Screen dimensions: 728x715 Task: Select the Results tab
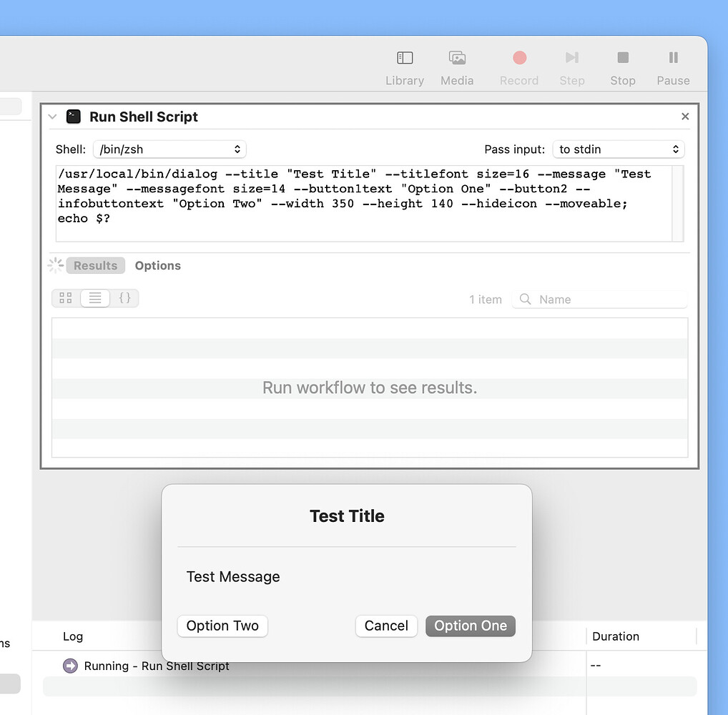pos(95,265)
